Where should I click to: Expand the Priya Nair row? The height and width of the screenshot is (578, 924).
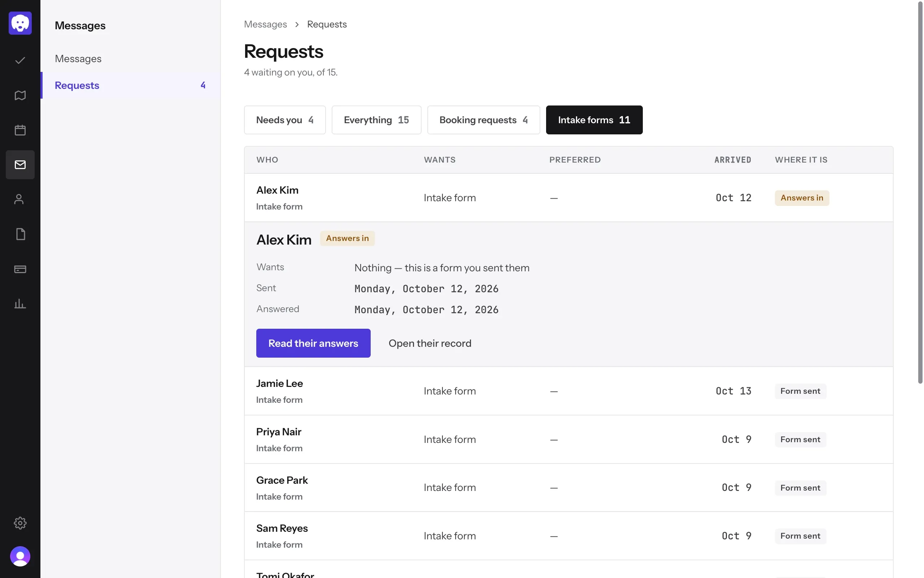pyautogui.click(x=568, y=440)
